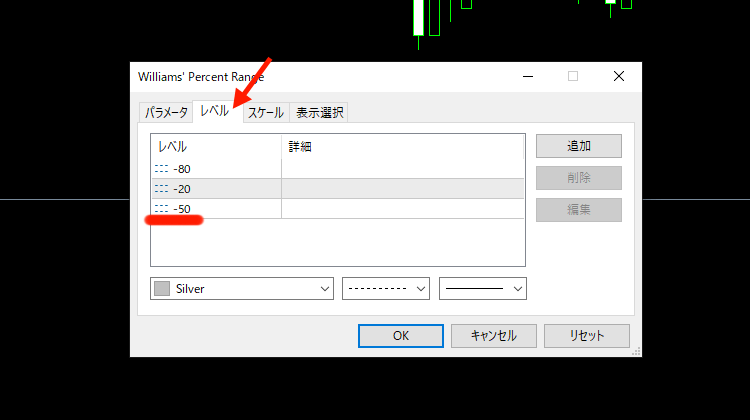This screenshot has height=420, width=750.
Task: Select the -20 level row
Action: pyautogui.click(x=338, y=189)
